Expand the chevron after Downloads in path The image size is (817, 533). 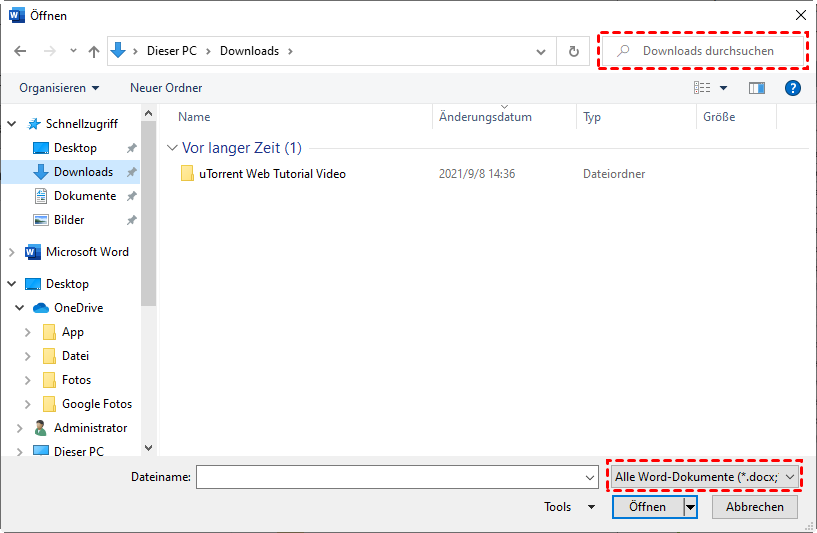(x=290, y=51)
